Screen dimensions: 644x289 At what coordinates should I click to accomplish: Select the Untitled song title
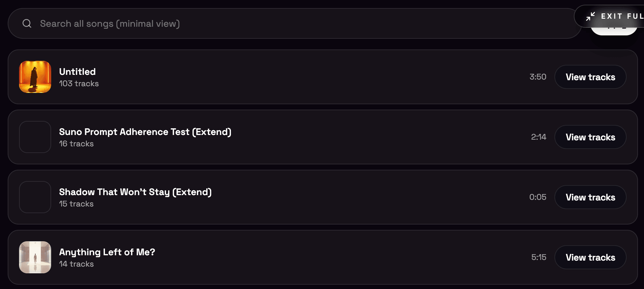click(x=77, y=71)
